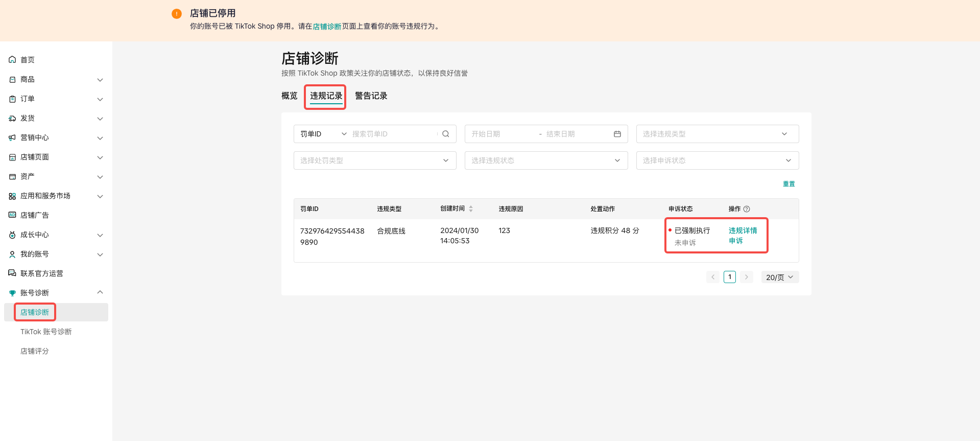Switch to the 概览 tab
Viewport: 980px width, 441px height.
289,96
